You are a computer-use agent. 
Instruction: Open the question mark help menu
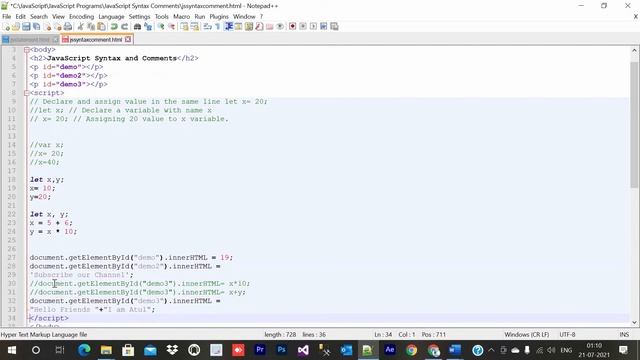[261, 16]
